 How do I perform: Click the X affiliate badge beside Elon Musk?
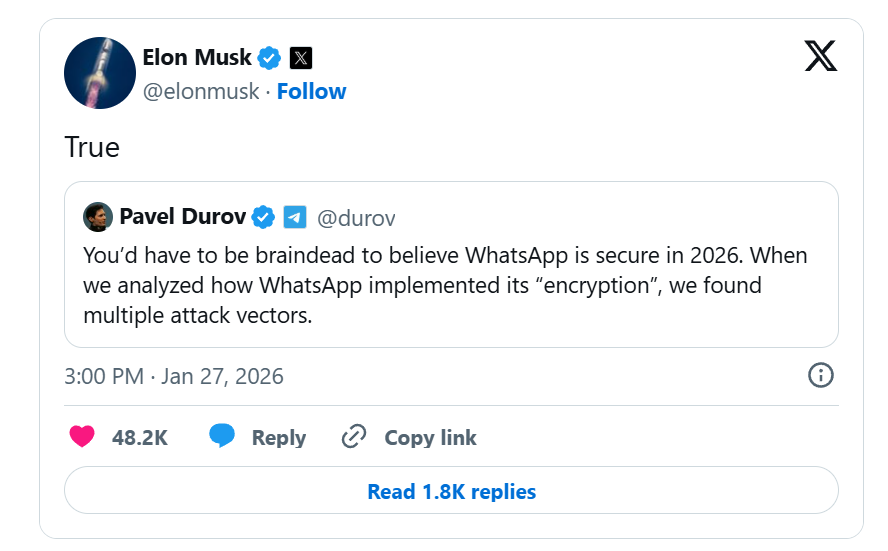(301, 57)
